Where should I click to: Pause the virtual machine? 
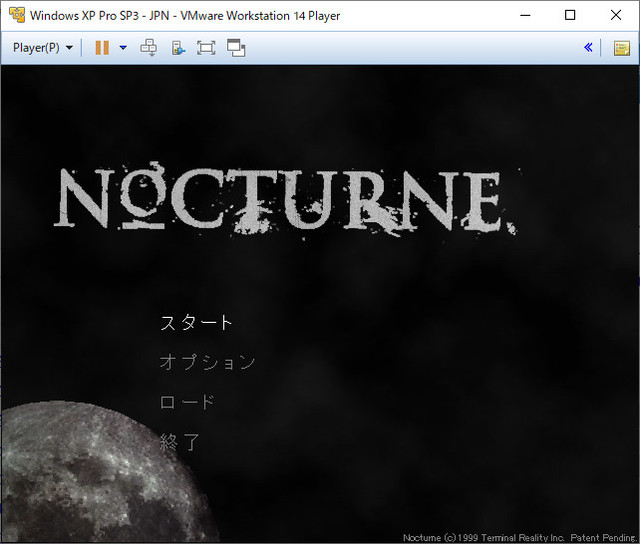tap(102, 48)
